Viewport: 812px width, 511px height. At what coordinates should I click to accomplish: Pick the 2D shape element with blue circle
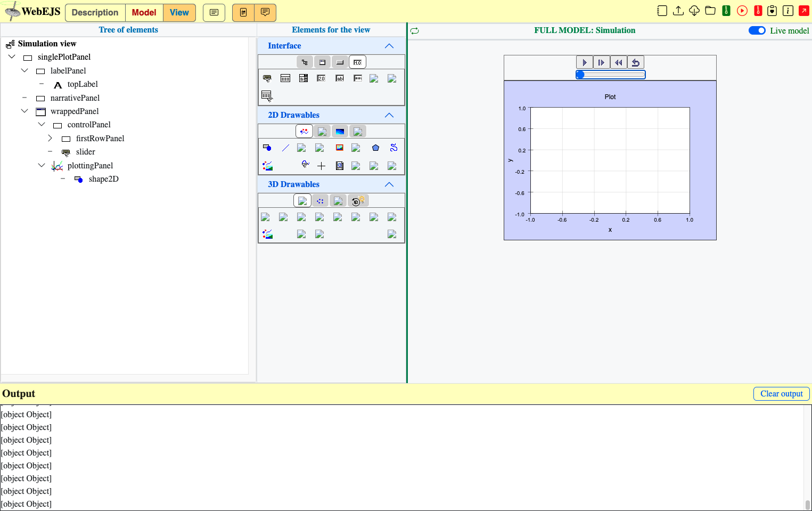[x=267, y=148]
